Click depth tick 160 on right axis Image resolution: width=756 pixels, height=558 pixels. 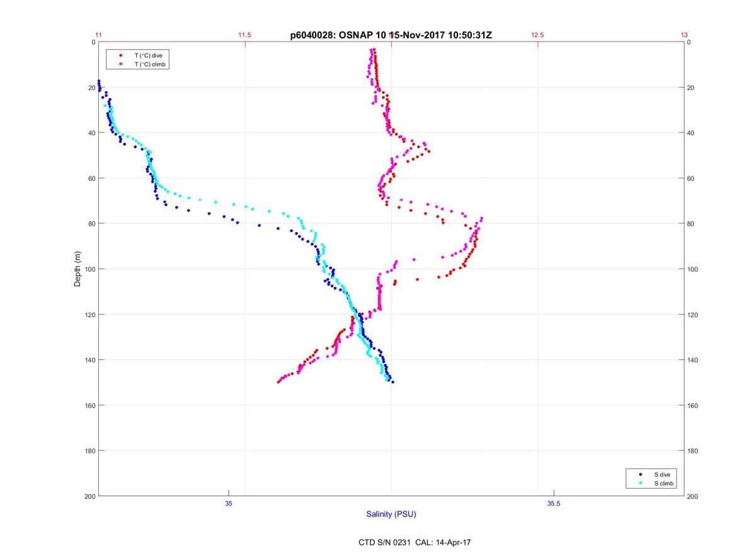tap(693, 405)
